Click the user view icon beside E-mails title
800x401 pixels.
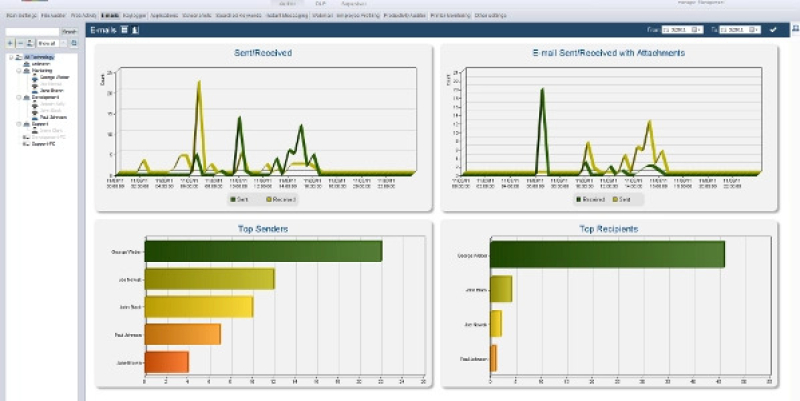pos(135,30)
